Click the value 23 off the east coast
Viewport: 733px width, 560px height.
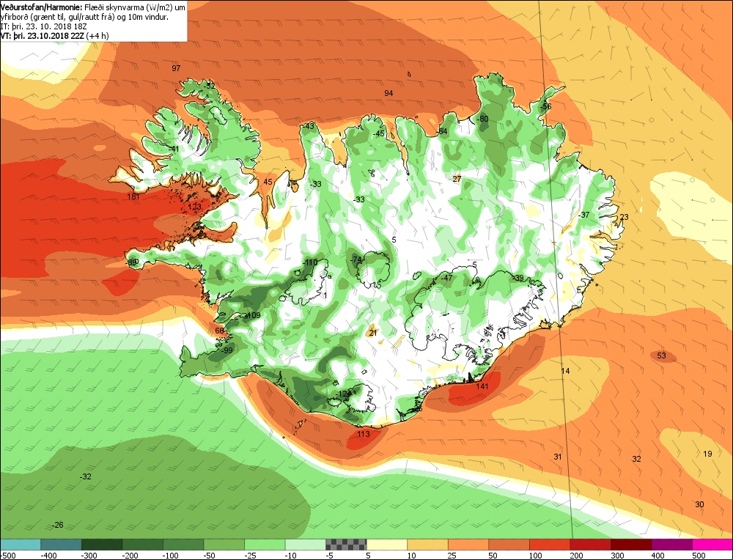coord(624,217)
